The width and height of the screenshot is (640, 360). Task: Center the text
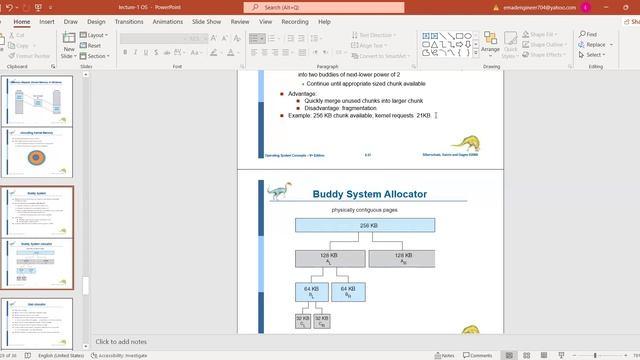[264, 52]
